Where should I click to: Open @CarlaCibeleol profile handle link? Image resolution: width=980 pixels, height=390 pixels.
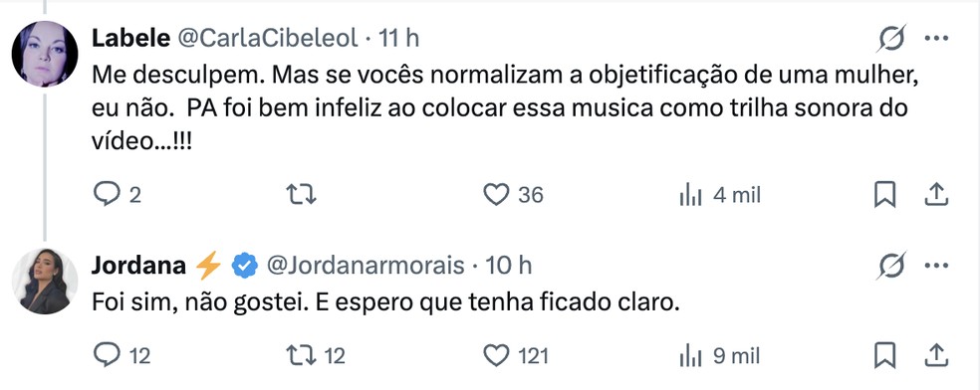(x=269, y=39)
